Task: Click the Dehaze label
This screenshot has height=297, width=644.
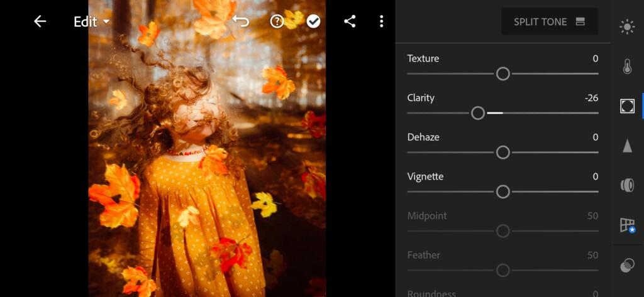Action: coord(423,137)
